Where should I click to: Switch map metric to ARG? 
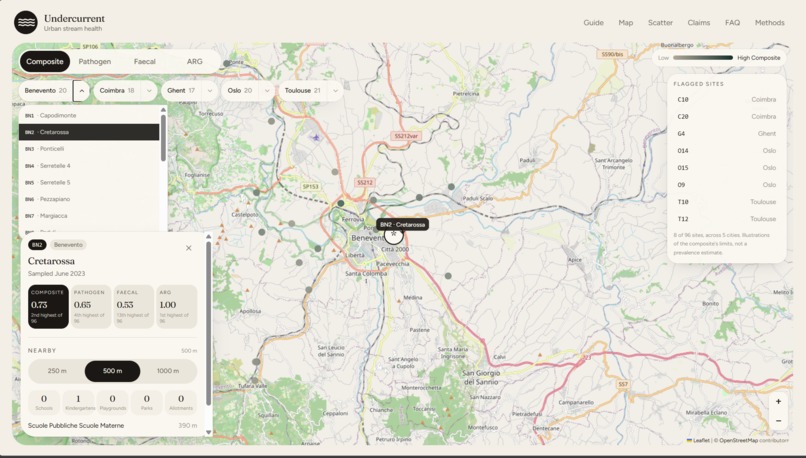pyautogui.click(x=194, y=61)
